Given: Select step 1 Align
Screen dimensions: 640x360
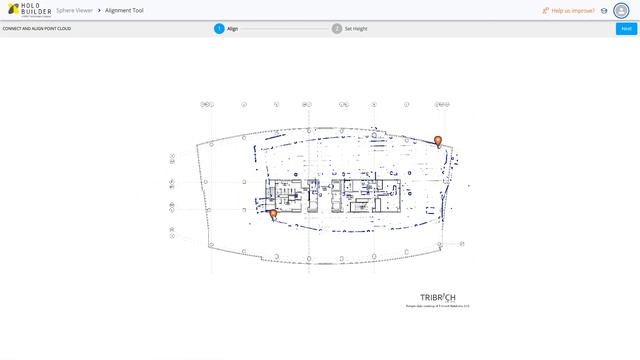Looking at the screenshot, I should (226, 29).
